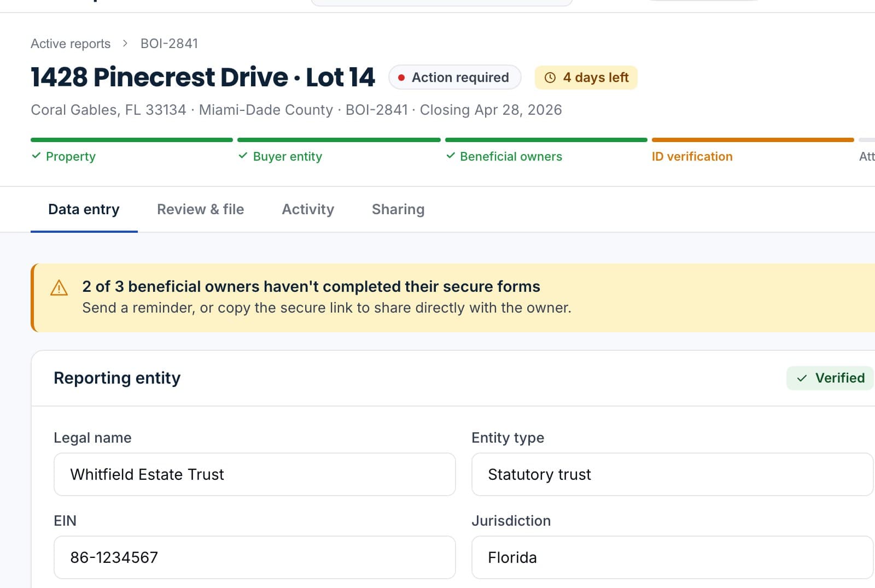Open the Activity tab
The height and width of the screenshot is (588, 875).
[x=308, y=209]
